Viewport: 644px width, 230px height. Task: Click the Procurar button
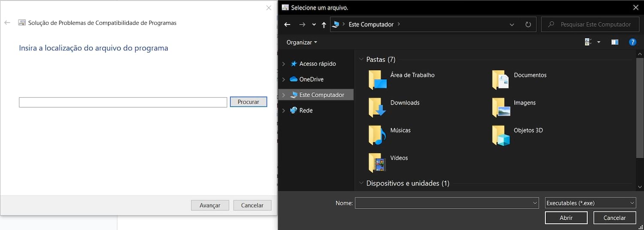(248, 102)
